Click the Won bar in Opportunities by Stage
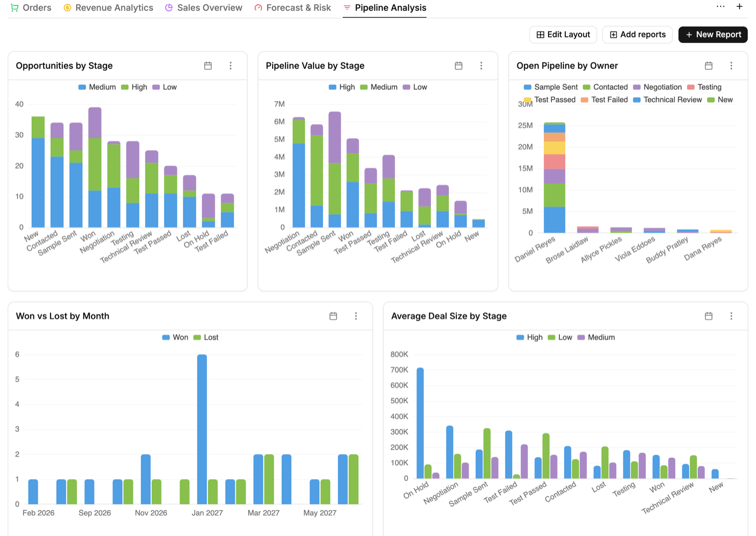Image resolution: width=756 pixels, height=536 pixels. (95, 167)
